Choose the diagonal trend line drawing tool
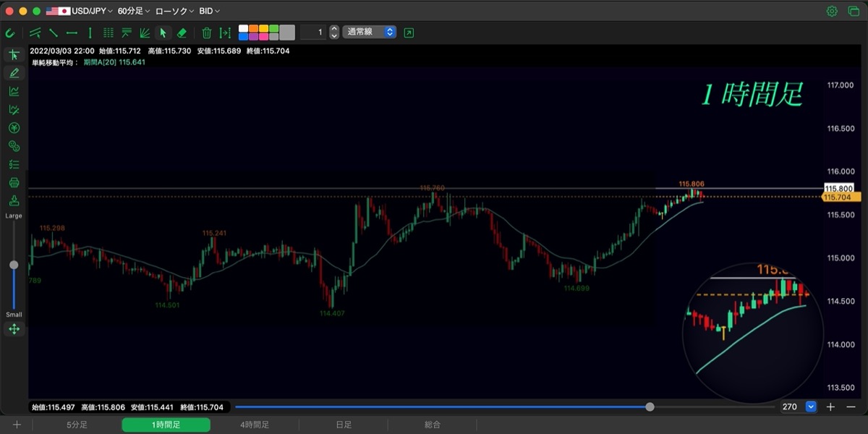Image resolution: width=868 pixels, height=434 pixels. pos(54,33)
